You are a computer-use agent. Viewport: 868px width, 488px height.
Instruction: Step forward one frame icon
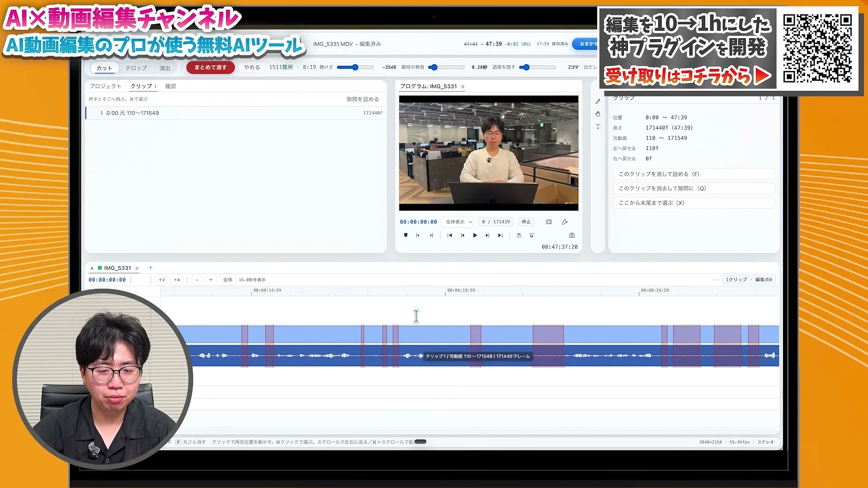pyautogui.click(x=487, y=235)
